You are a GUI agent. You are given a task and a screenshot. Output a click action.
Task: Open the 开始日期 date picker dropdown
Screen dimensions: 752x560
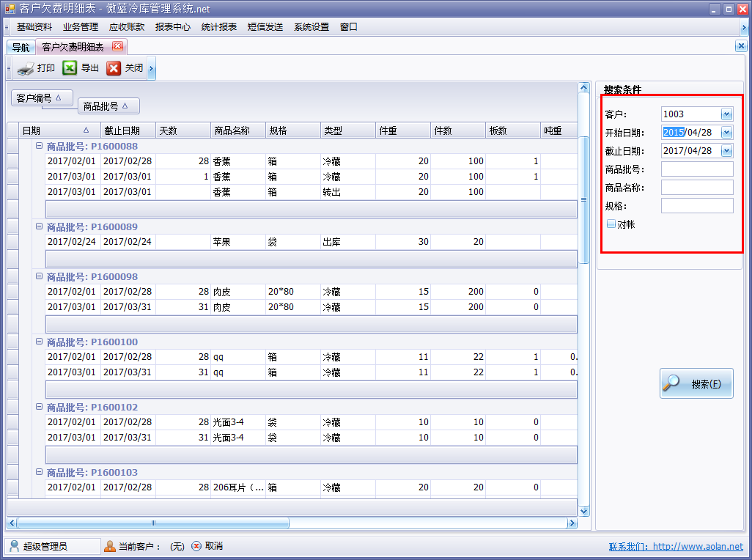click(726, 133)
